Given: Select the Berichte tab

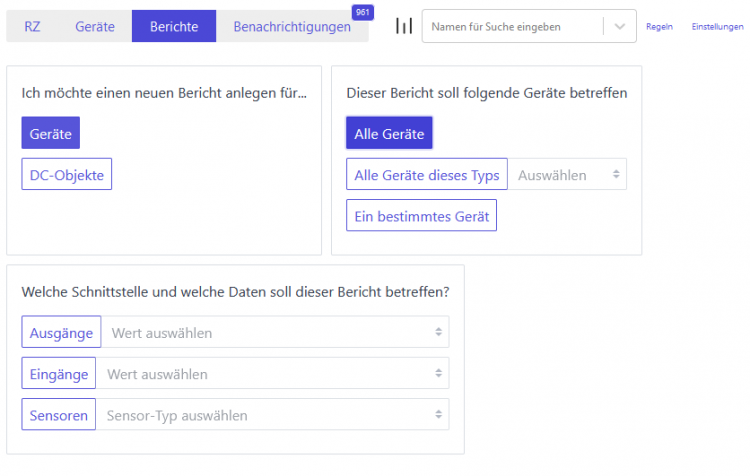Looking at the screenshot, I should 174,26.
